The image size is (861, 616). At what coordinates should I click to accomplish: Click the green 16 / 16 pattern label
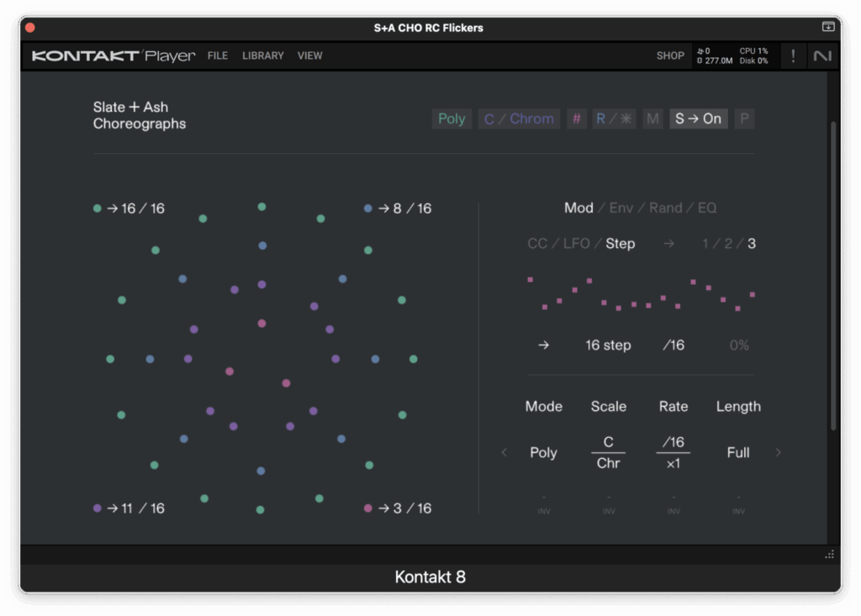pos(135,208)
